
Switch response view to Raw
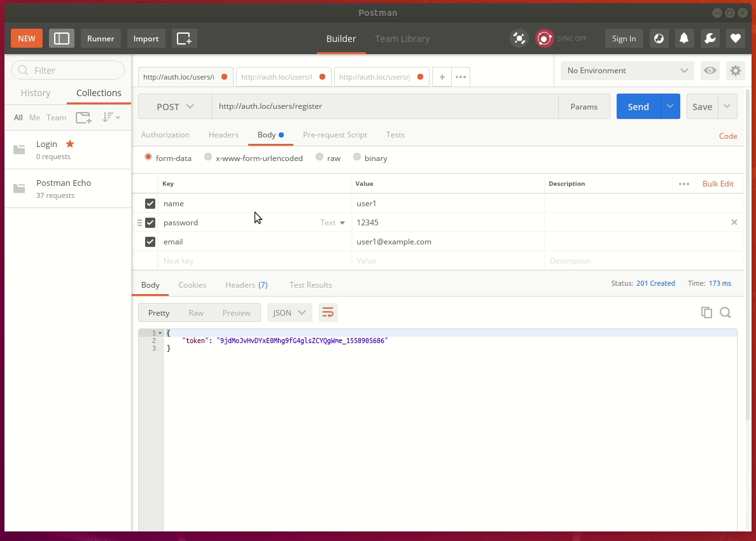[196, 313]
